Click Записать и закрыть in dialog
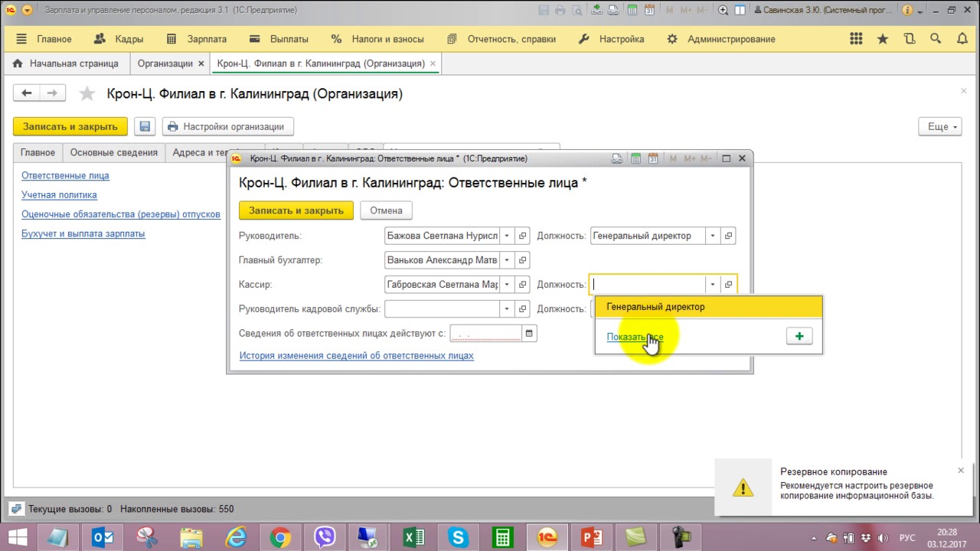Image resolution: width=980 pixels, height=551 pixels. (296, 210)
